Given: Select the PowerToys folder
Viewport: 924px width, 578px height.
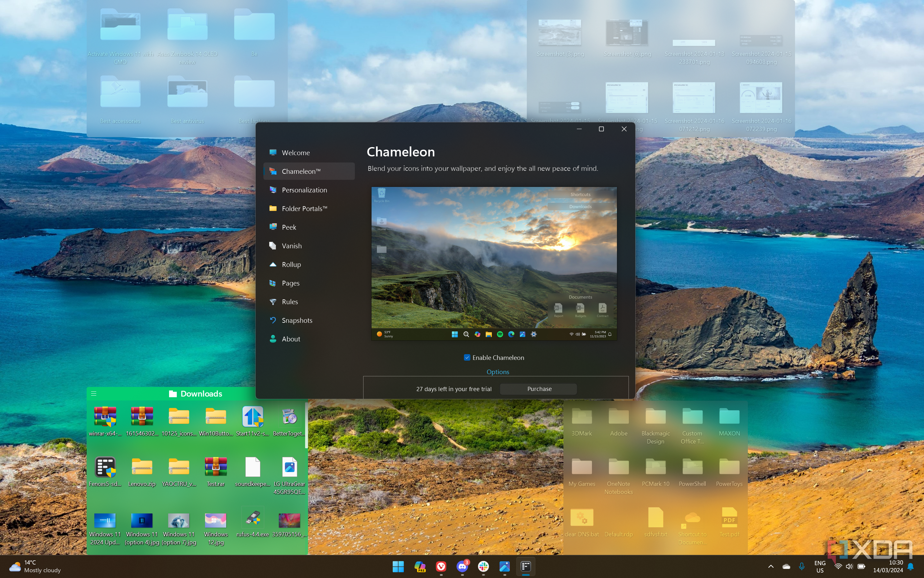Looking at the screenshot, I should click(x=729, y=472).
